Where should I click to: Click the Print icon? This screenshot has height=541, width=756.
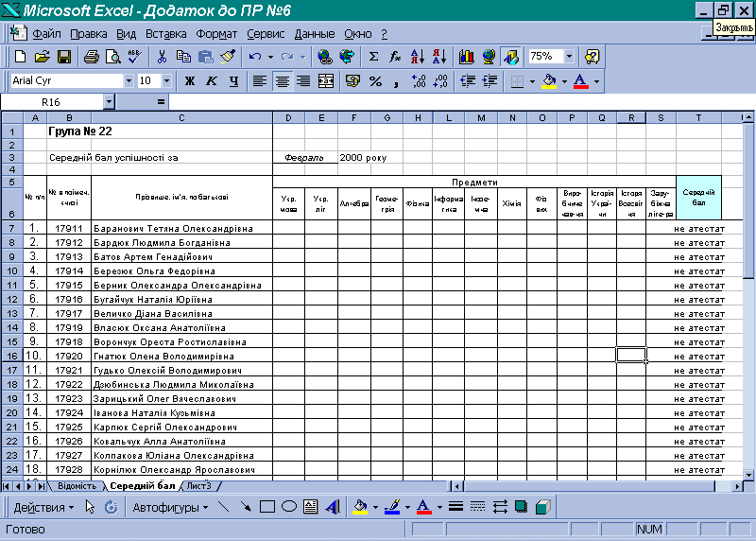coord(91,57)
